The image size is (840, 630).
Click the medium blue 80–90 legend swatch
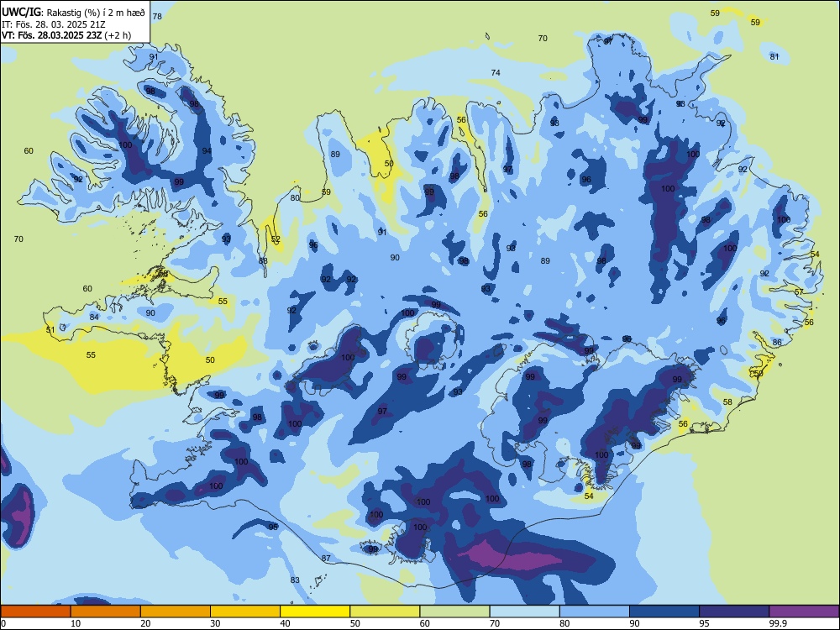(x=594, y=612)
